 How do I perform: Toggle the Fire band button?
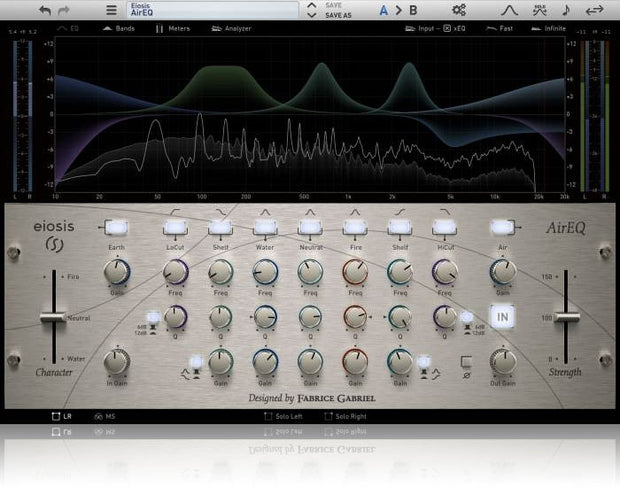pyautogui.click(x=355, y=228)
